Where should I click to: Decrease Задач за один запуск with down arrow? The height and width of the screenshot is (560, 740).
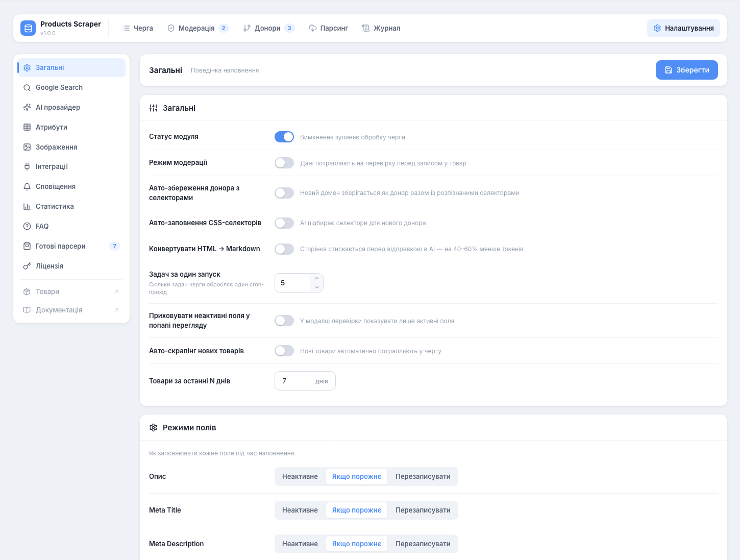[x=317, y=287]
